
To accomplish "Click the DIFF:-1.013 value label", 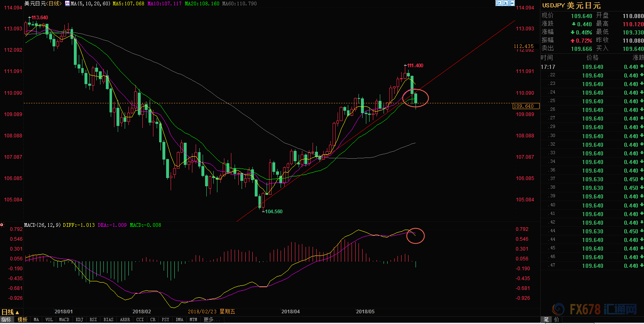I will pos(79,225).
